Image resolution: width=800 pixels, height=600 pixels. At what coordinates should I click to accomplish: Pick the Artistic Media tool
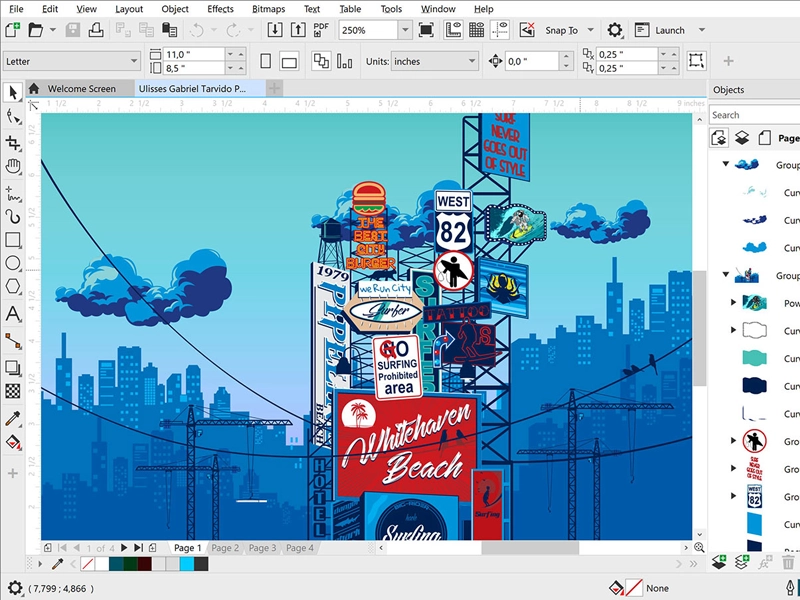tap(13, 217)
